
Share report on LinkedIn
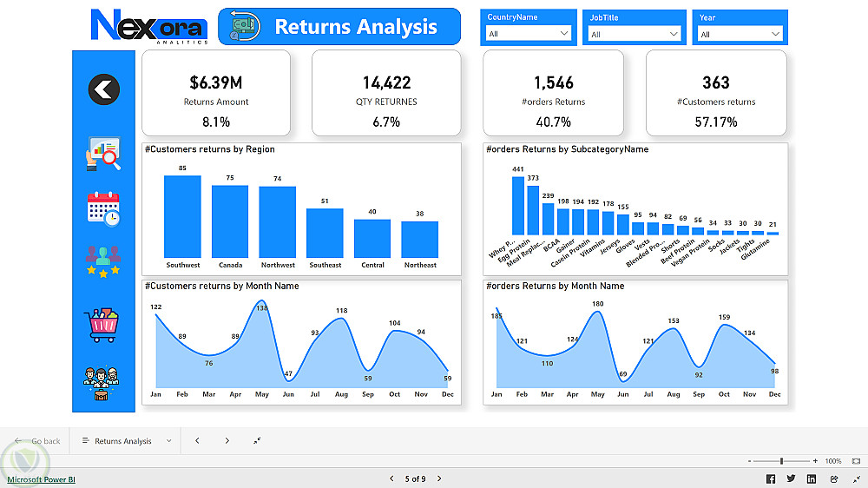pyautogui.click(x=812, y=479)
